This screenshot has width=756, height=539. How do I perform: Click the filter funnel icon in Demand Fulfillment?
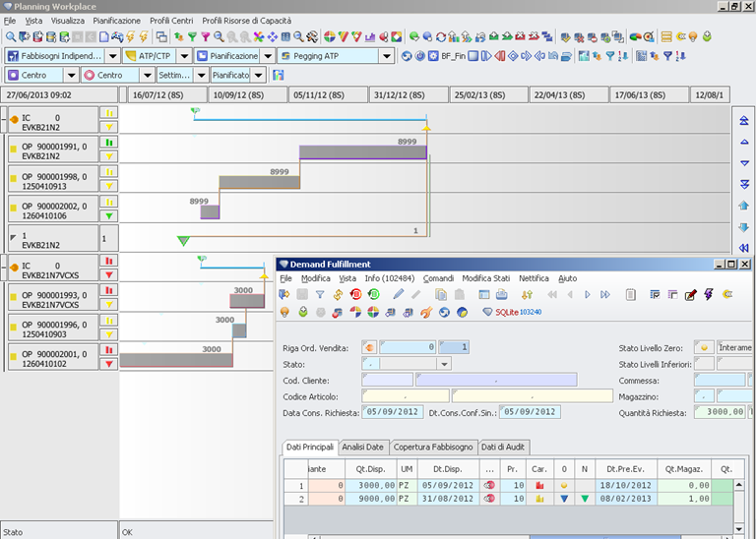(320, 294)
